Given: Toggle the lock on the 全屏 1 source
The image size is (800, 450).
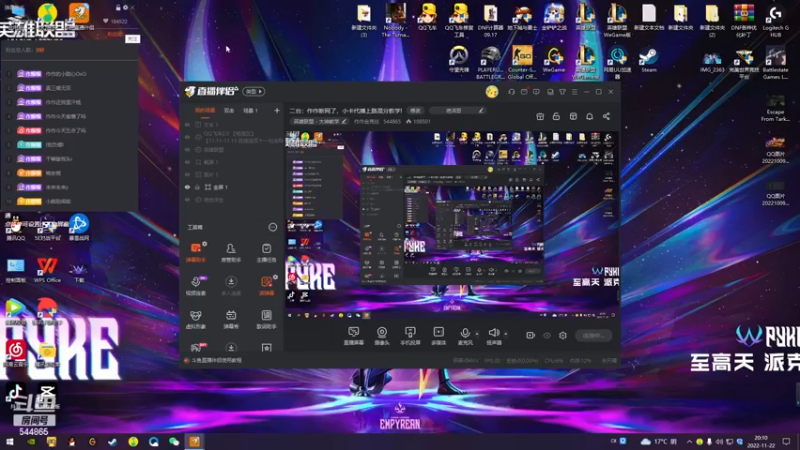Looking at the screenshot, I should (197, 187).
